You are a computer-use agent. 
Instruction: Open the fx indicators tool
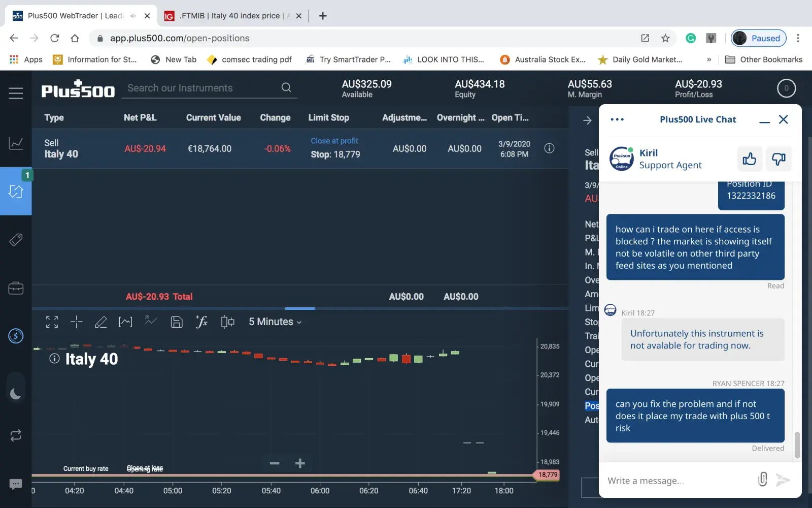click(201, 322)
